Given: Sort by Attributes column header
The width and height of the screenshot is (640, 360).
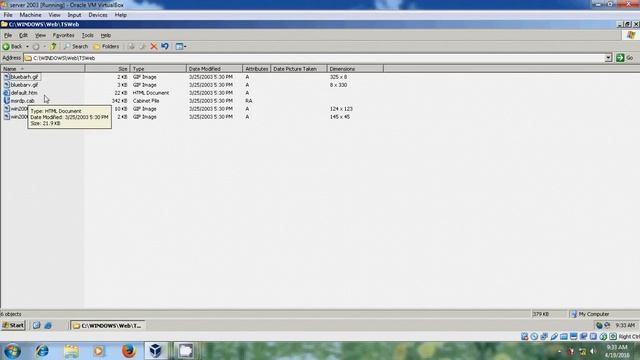Looking at the screenshot, I should pyautogui.click(x=257, y=69).
